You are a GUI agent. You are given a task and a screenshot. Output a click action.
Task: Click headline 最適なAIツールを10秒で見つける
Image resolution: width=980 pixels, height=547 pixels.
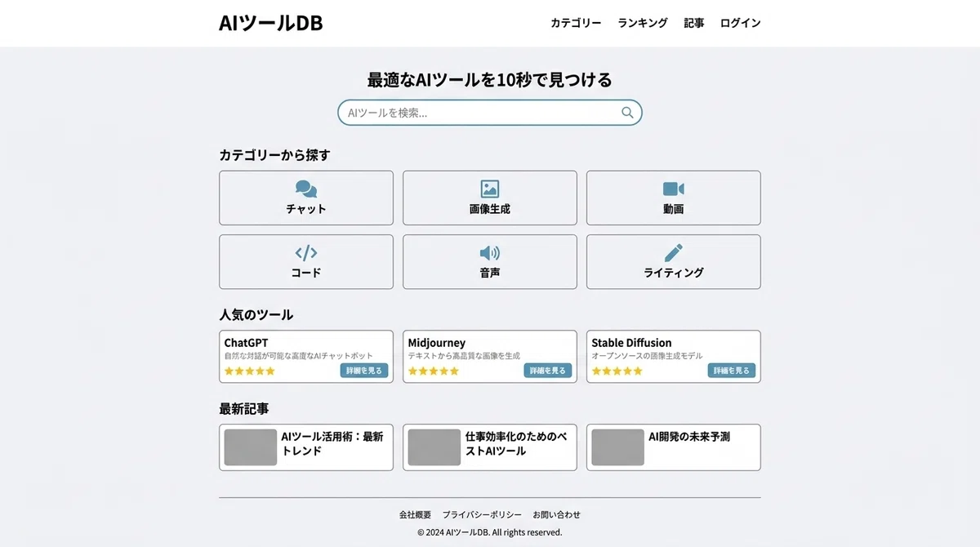point(490,80)
